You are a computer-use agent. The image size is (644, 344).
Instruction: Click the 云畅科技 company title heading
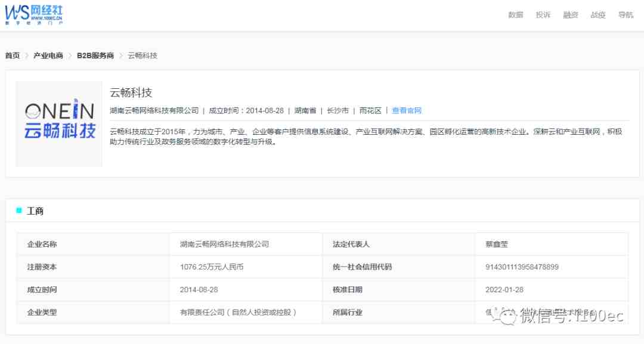tap(131, 92)
